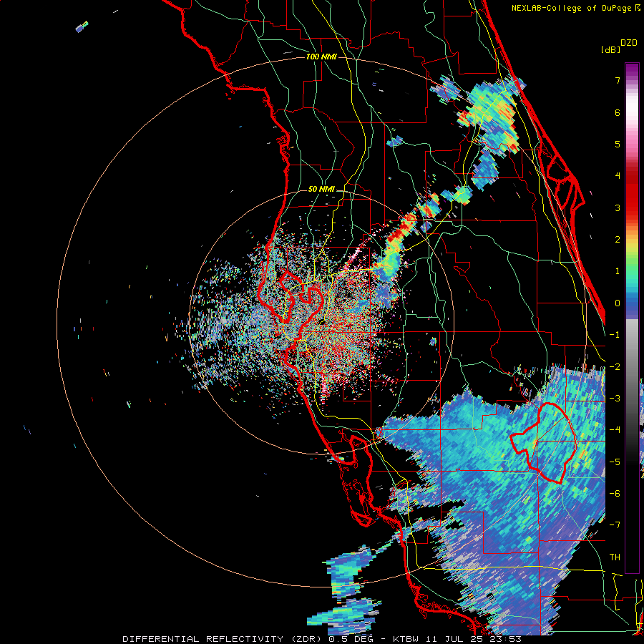Screen dimensions: 644x644
Task: Select the 100 NMI range ring label
Action: 321,57
